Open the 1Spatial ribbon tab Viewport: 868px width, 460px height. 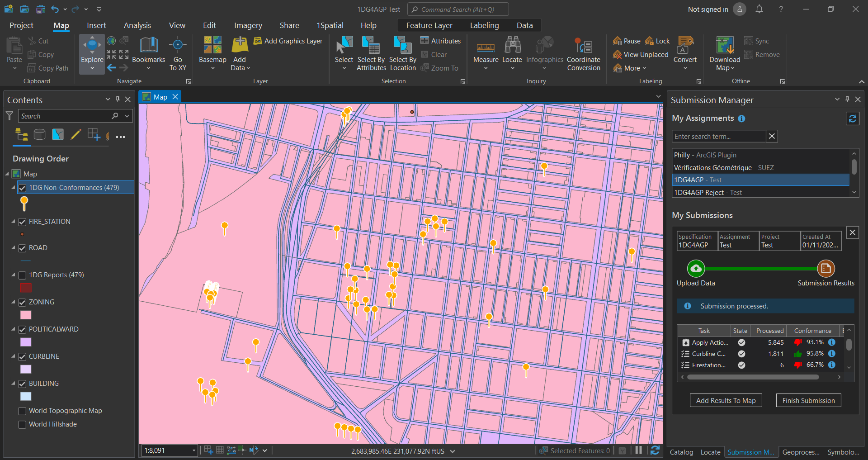[330, 25]
